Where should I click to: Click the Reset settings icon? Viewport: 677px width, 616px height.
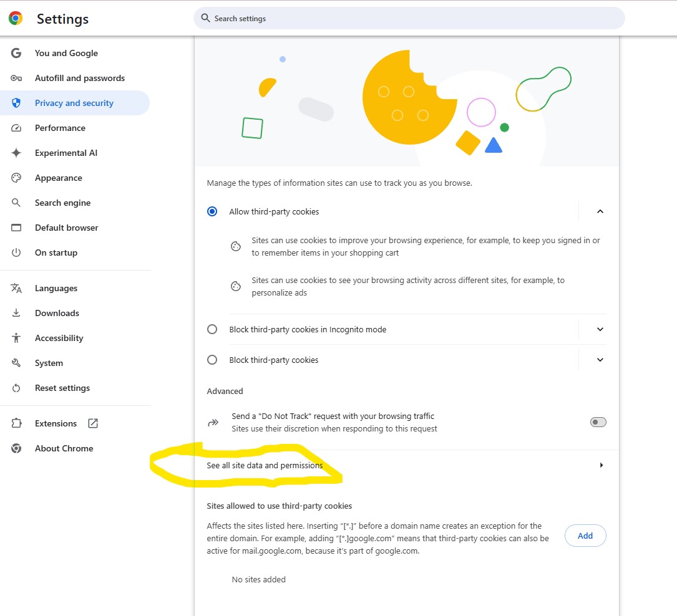16,388
